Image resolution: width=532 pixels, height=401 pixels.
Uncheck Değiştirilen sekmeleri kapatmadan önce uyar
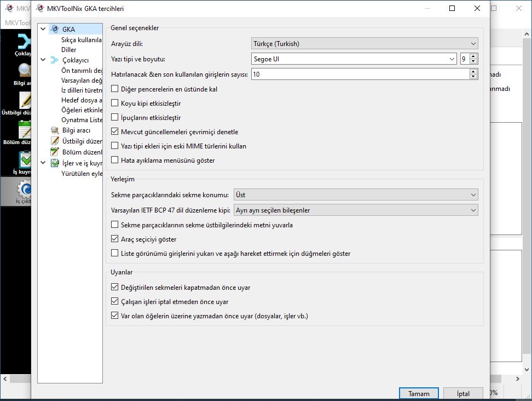pos(115,287)
